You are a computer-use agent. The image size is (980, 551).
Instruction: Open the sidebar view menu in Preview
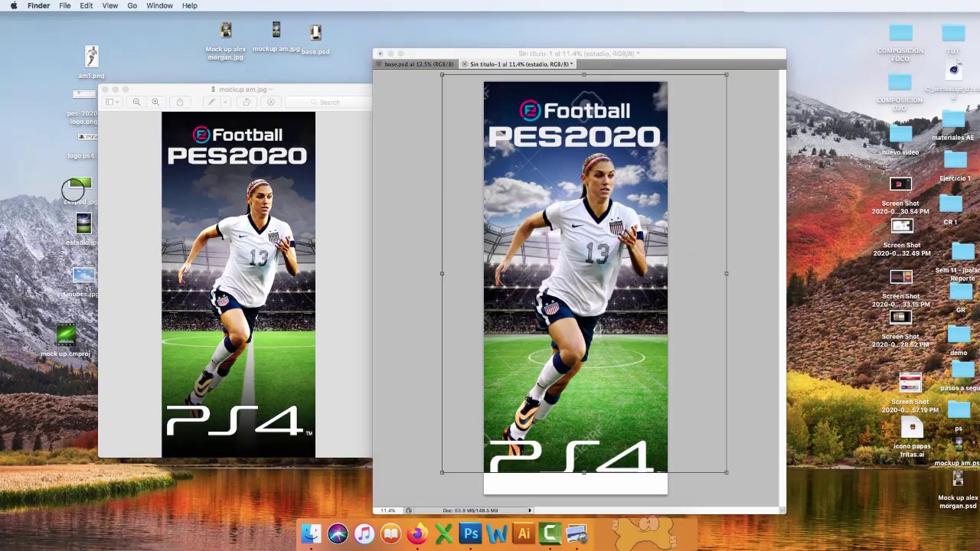click(112, 102)
